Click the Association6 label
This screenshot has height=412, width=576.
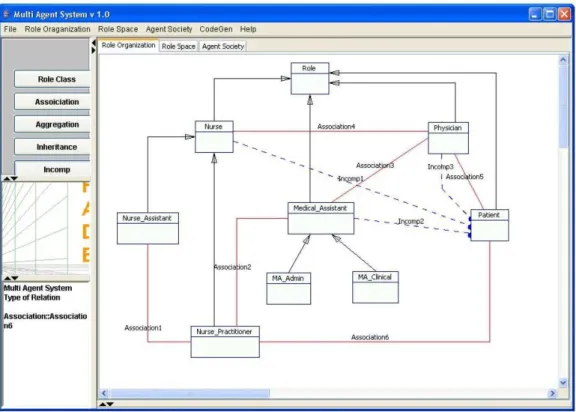370,337
